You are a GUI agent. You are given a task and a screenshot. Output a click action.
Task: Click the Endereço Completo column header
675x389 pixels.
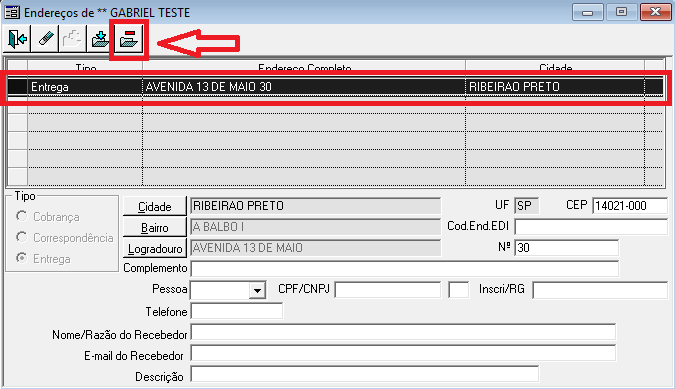coord(304,68)
